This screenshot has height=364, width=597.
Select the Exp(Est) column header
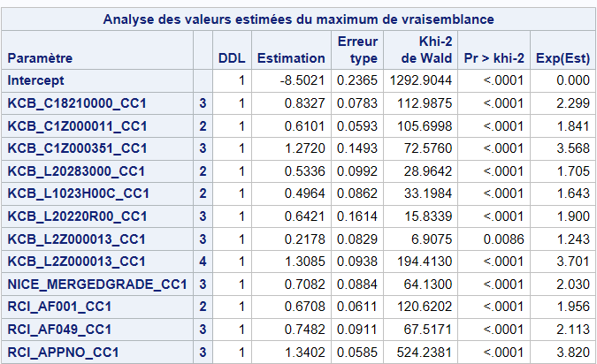[563, 58]
